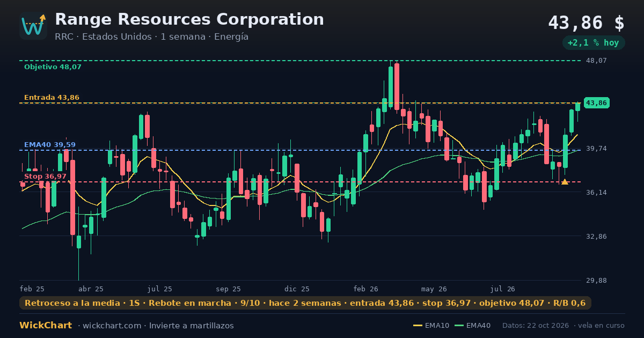Click the large 43,86 $ price

click(x=586, y=23)
